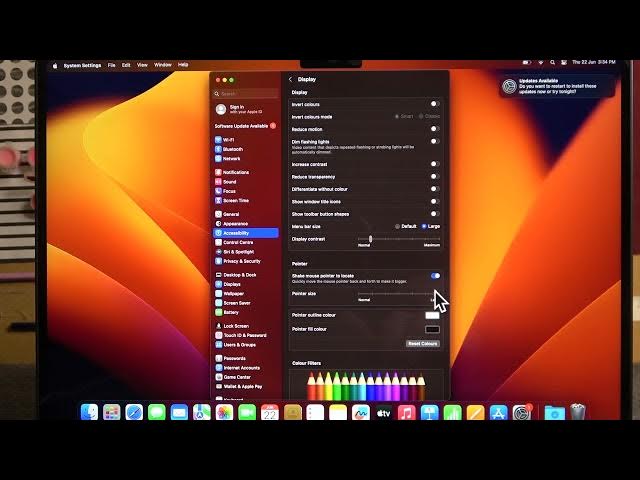640x480 pixels.
Task: Open Privacy & Security settings
Action: [238, 261]
